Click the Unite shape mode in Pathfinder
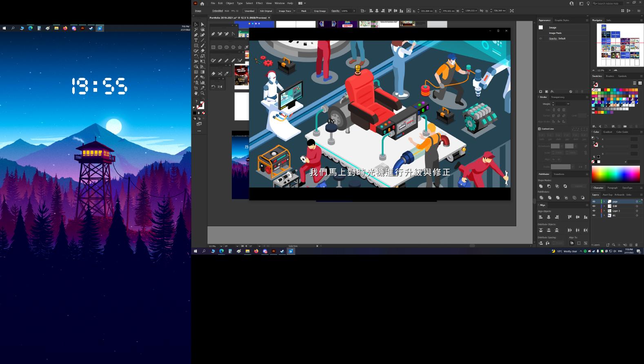 coord(541,186)
